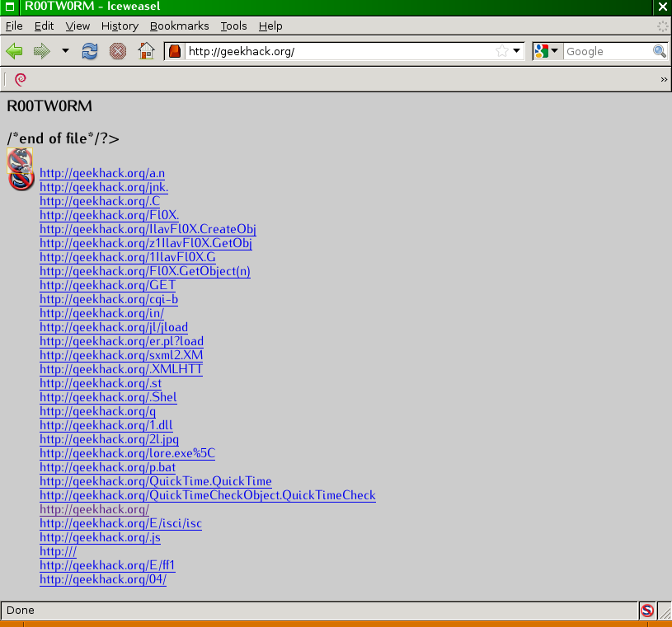The image size is (672, 627).
Task: Open the back/forward history dropdown arrow
Action: pos(65,51)
